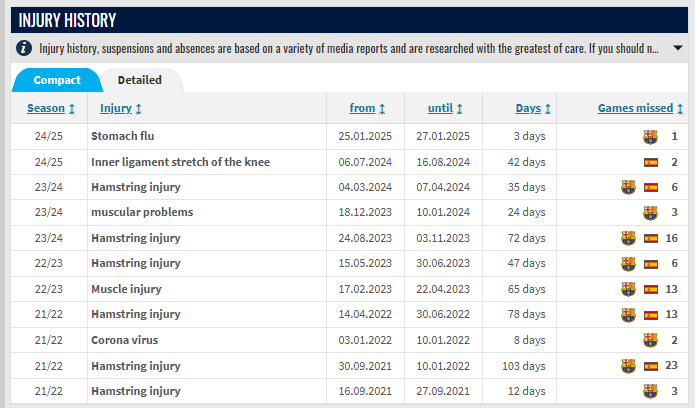This screenshot has height=408, width=695.
Task: Click the 42 days value
Action: click(527, 162)
